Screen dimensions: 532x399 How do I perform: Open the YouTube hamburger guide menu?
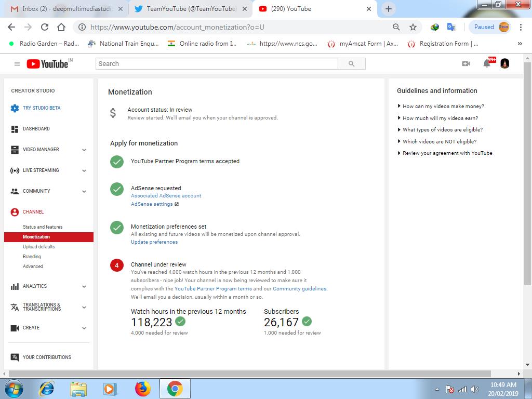(x=17, y=64)
